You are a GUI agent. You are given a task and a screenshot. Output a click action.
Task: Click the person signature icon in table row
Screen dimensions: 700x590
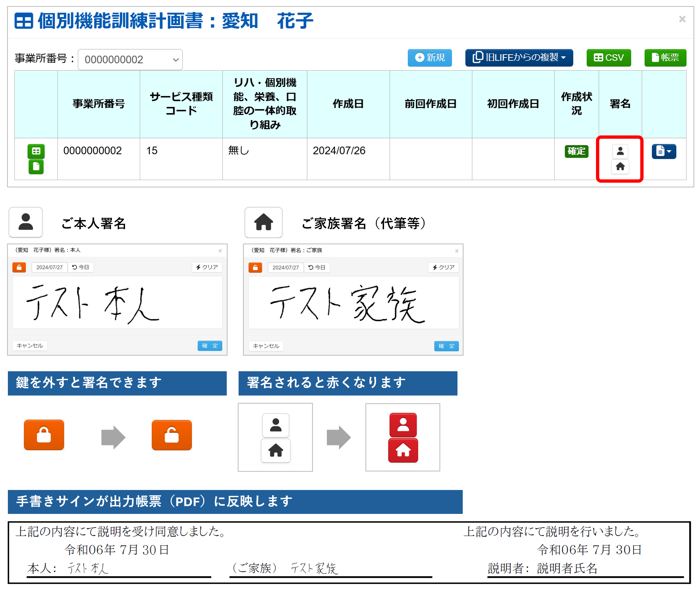click(620, 151)
